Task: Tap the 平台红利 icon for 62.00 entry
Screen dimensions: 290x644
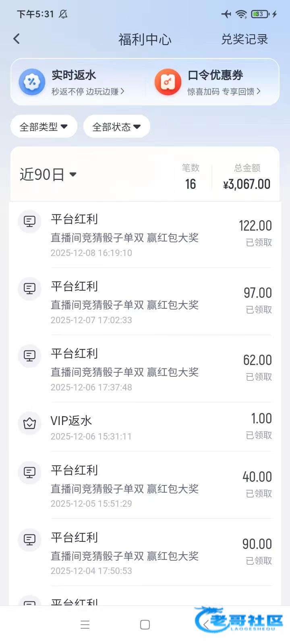Action: (29, 356)
